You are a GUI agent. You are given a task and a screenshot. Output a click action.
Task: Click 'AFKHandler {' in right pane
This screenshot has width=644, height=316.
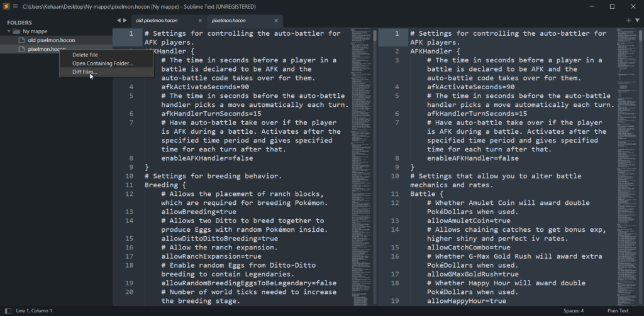(x=435, y=52)
